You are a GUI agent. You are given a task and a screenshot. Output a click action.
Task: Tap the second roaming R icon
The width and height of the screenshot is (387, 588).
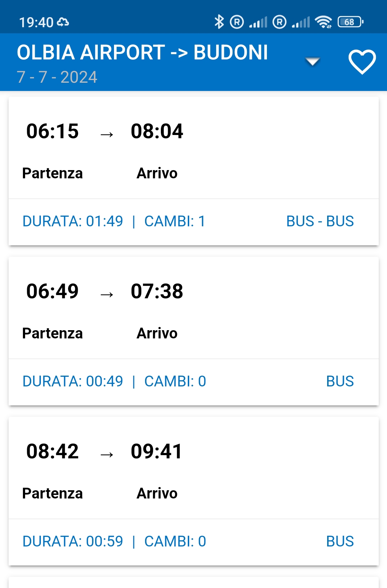[x=279, y=22]
